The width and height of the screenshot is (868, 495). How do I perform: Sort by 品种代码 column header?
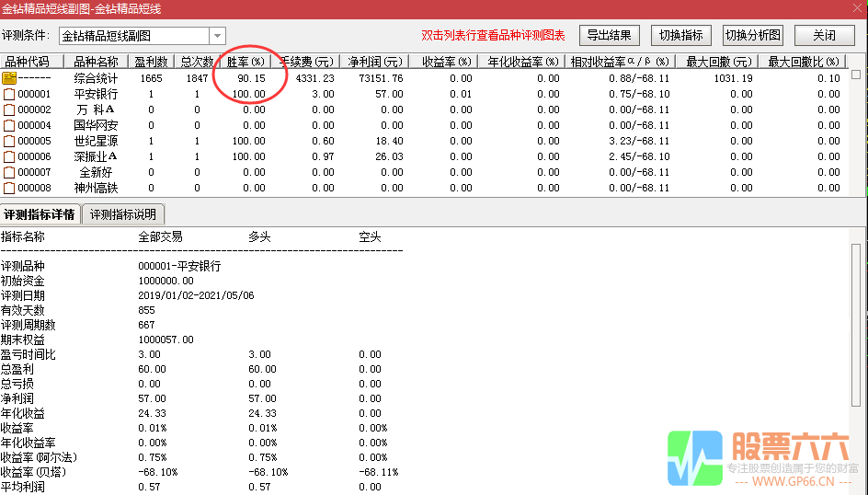(x=32, y=62)
